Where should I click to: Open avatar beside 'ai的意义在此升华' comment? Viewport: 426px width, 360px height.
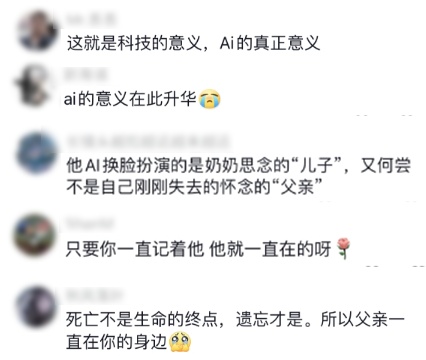[x=35, y=86]
